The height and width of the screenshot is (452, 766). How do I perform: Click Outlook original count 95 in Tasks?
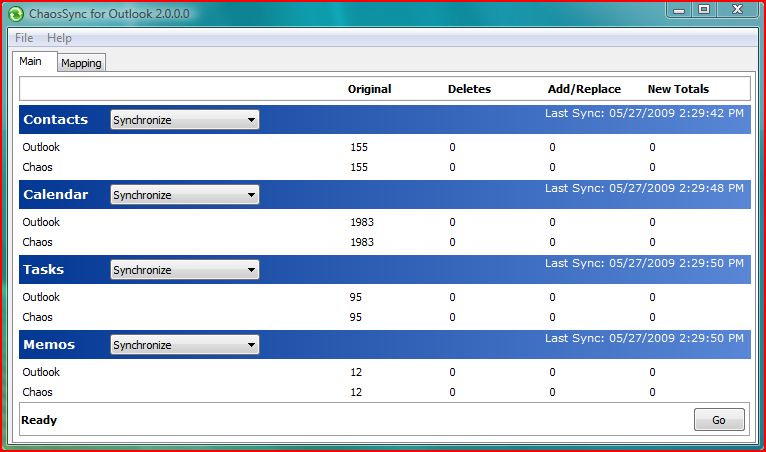point(356,297)
